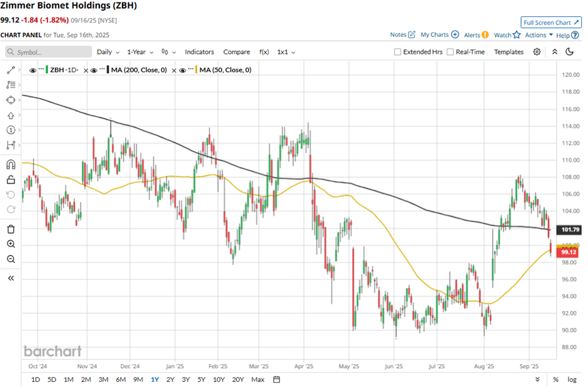The image size is (588, 388).
Task: Click the 101.79 MA price axis label
Action: click(570, 229)
